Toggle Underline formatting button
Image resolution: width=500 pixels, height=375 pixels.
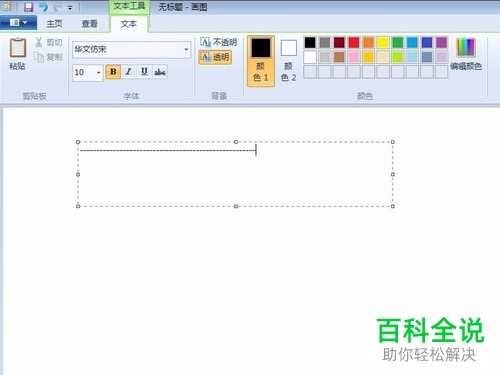point(144,72)
